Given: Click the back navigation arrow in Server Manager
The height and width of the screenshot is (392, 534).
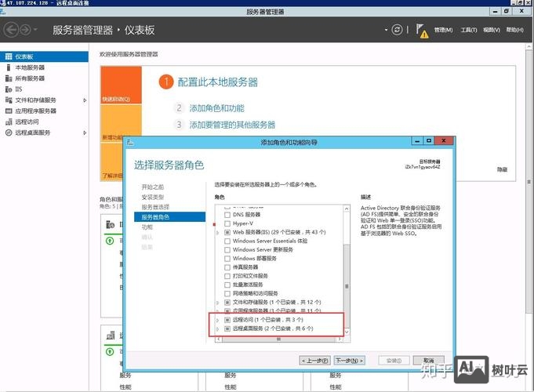Looking at the screenshot, I should click(11, 30).
